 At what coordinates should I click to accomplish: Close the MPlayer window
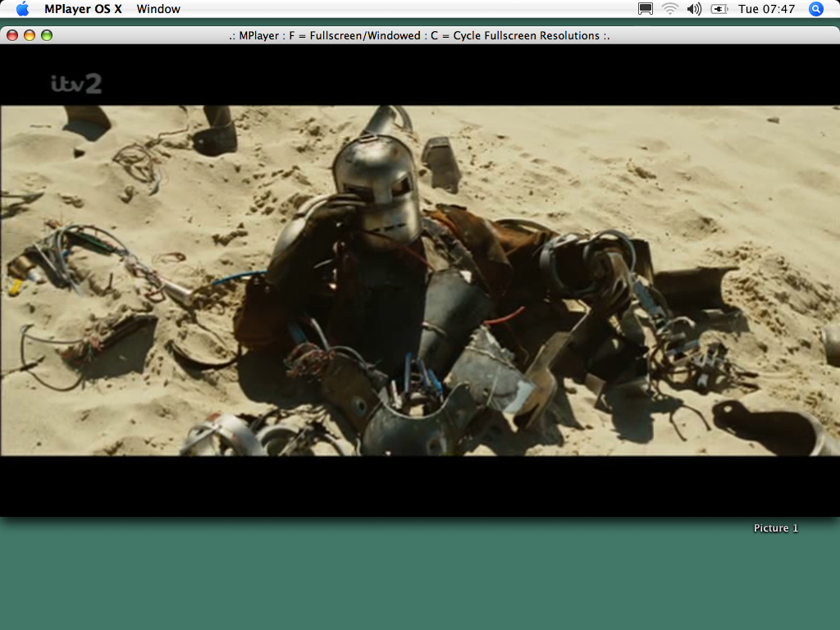12,35
